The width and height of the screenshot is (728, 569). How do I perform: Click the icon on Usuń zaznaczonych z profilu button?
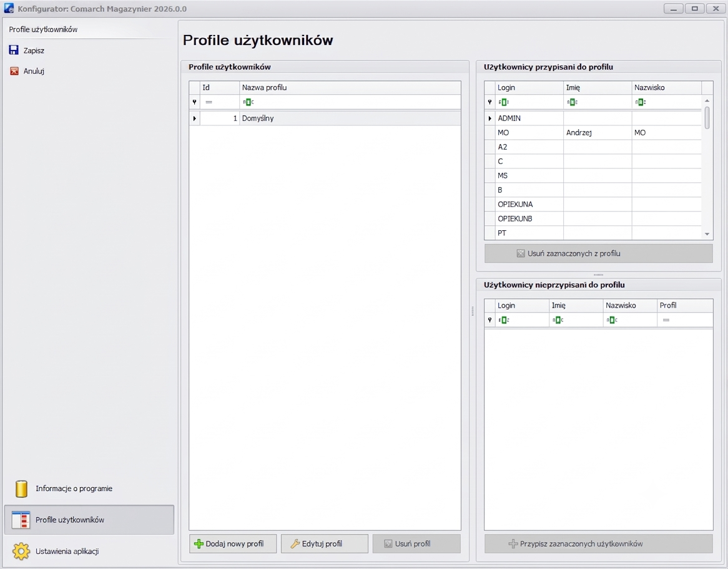click(x=521, y=253)
